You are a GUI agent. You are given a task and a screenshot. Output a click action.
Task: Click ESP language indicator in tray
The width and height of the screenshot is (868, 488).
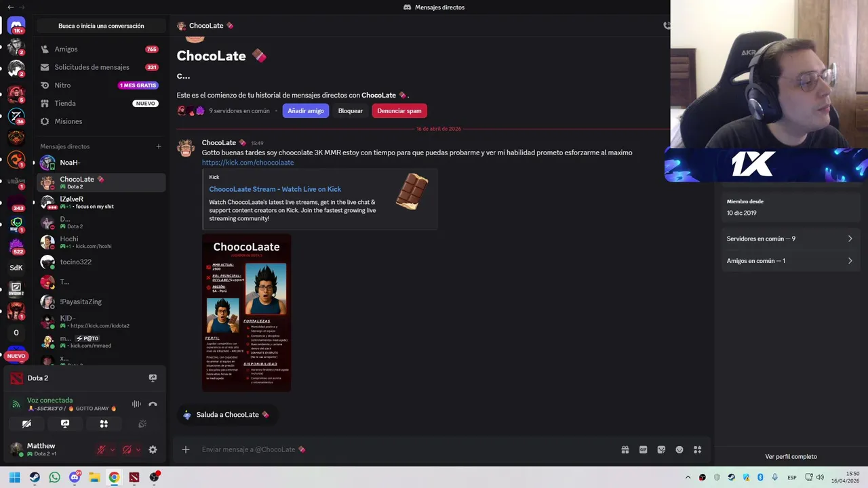click(x=792, y=477)
